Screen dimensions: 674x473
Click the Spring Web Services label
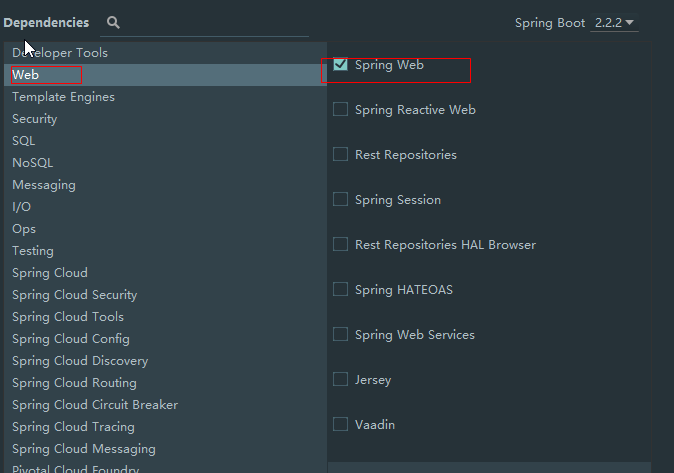click(415, 335)
